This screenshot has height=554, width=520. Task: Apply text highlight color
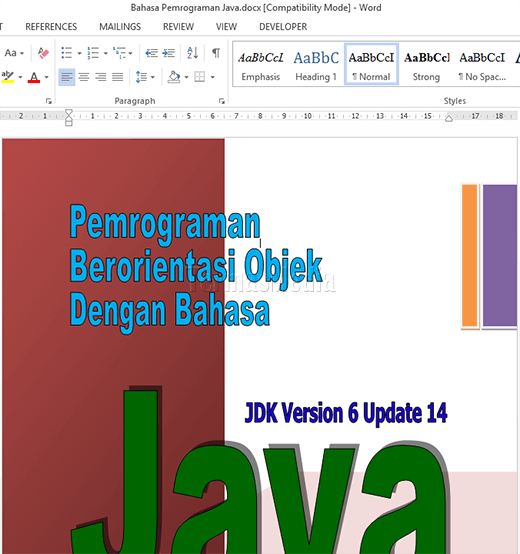(8, 77)
